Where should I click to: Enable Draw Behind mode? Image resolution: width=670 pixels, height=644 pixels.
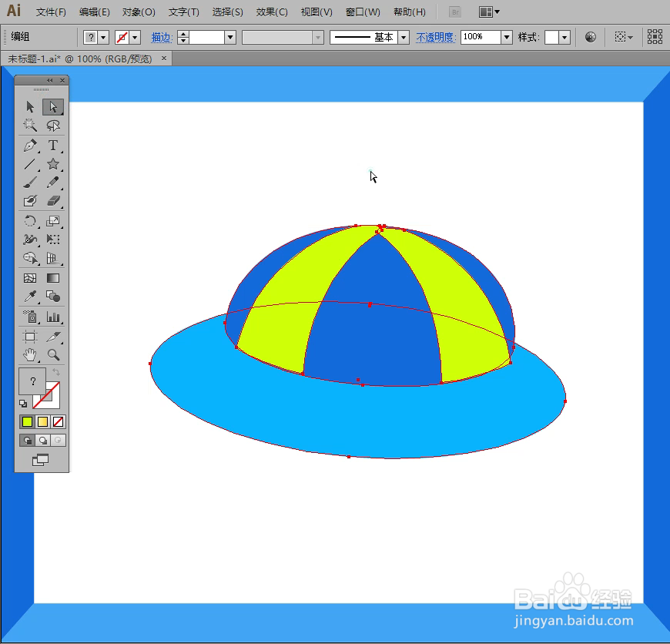(x=42, y=440)
